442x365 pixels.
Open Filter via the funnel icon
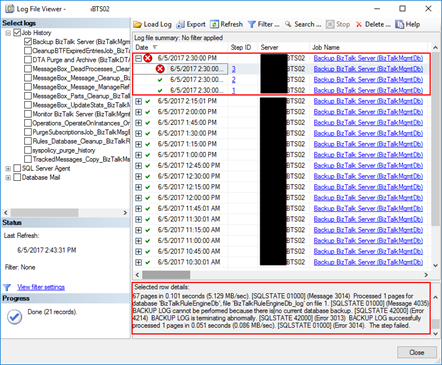coord(252,24)
